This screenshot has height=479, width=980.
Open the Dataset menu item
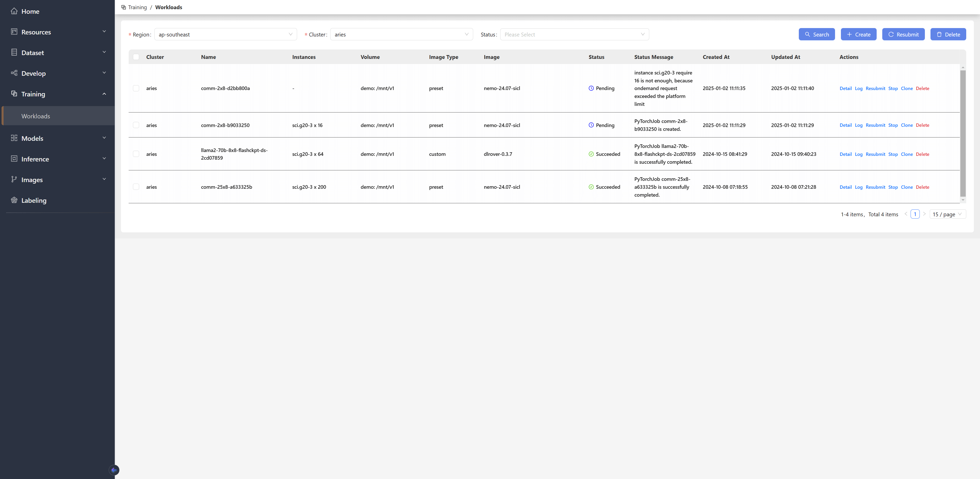[x=57, y=53]
